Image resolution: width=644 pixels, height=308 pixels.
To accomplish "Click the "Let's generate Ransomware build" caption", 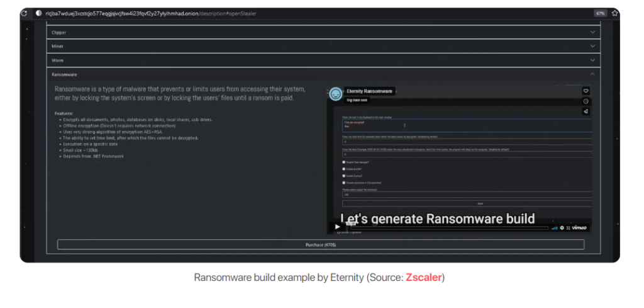I will [438, 219].
